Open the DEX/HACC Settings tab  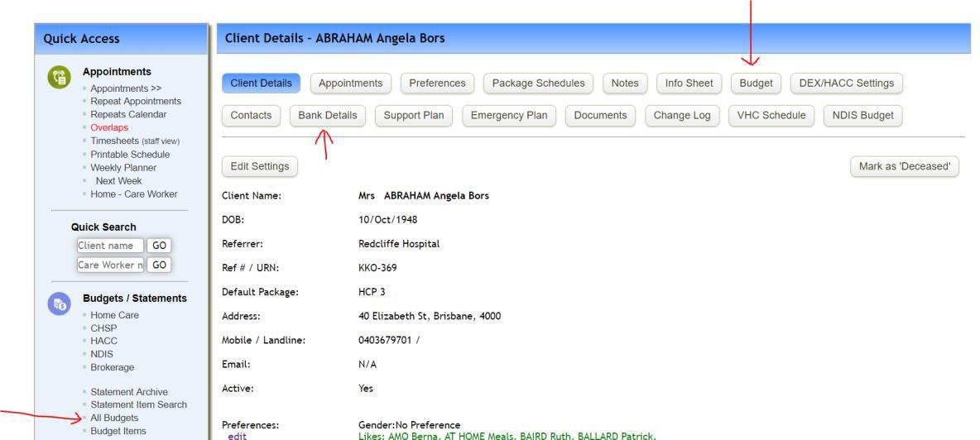[x=846, y=83]
